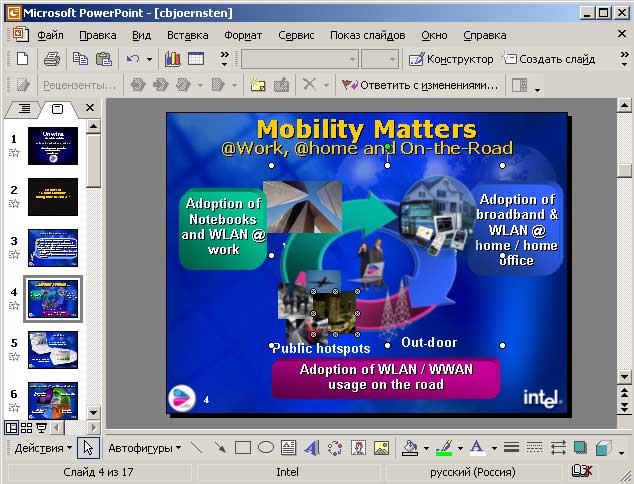
Task: Open the Вставка menu
Action: coord(188,34)
